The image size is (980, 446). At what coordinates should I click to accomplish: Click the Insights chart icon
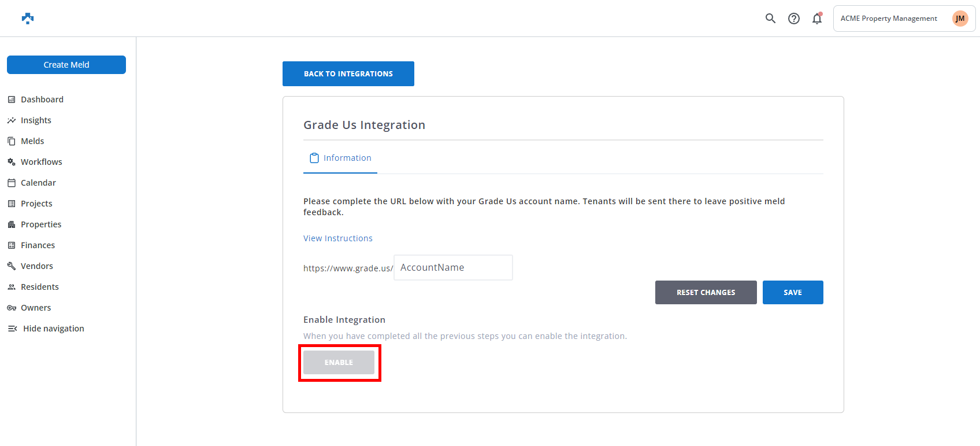pos(12,120)
